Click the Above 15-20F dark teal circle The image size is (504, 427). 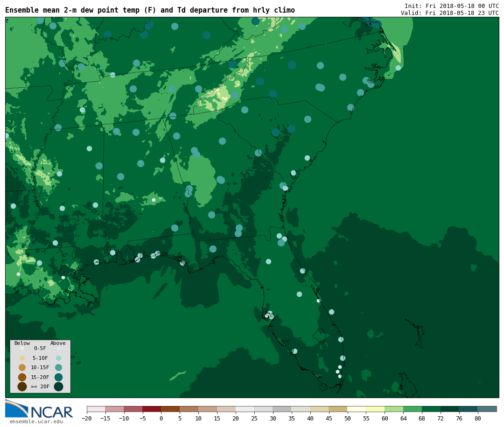tap(58, 377)
